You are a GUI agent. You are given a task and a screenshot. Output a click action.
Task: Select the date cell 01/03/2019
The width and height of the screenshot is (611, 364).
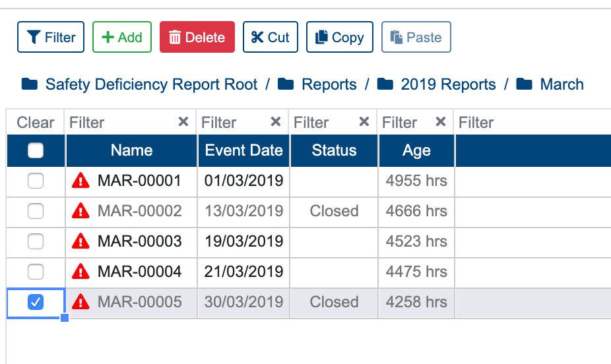[244, 181]
